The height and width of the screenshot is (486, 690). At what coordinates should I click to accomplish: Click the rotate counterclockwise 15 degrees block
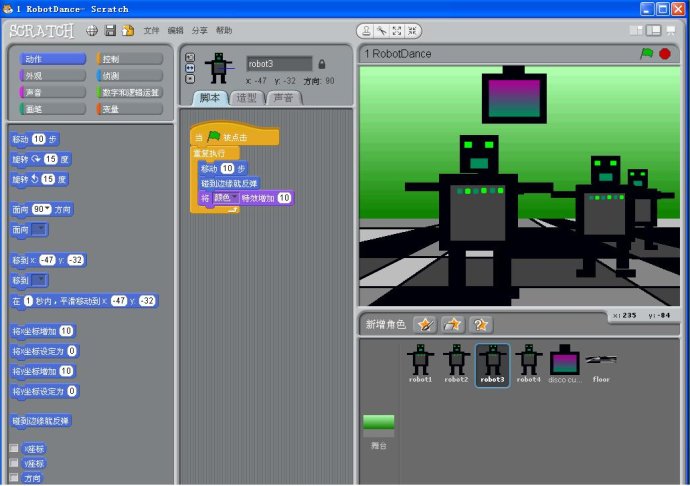(40, 179)
